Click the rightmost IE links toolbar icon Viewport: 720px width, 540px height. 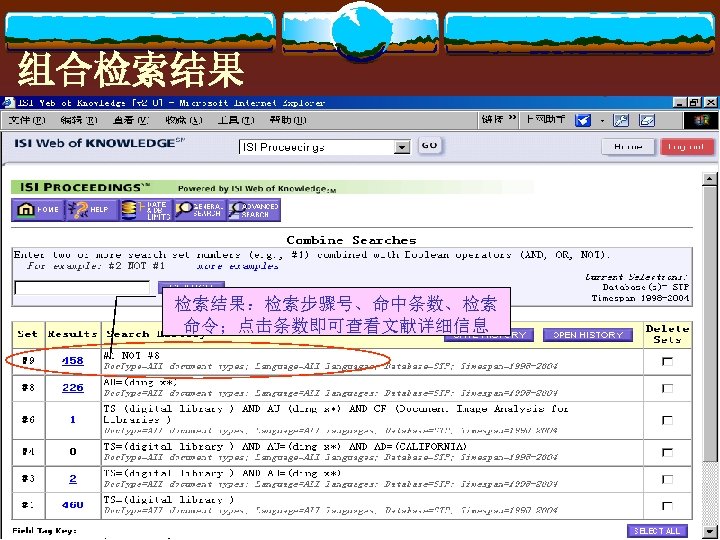pyautogui.click(x=647, y=120)
